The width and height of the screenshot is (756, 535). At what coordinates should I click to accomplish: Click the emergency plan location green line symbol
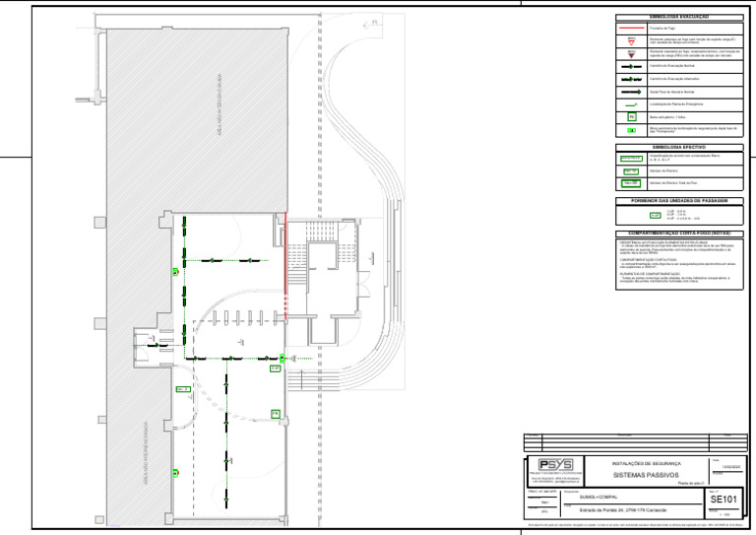pyautogui.click(x=632, y=103)
